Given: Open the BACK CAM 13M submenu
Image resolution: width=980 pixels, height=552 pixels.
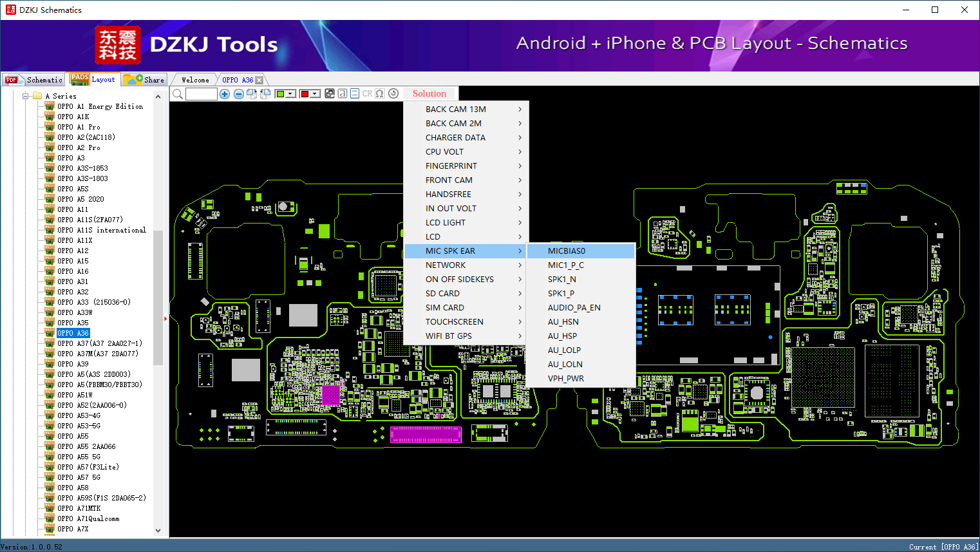Looking at the screenshot, I should [x=467, y=109].
